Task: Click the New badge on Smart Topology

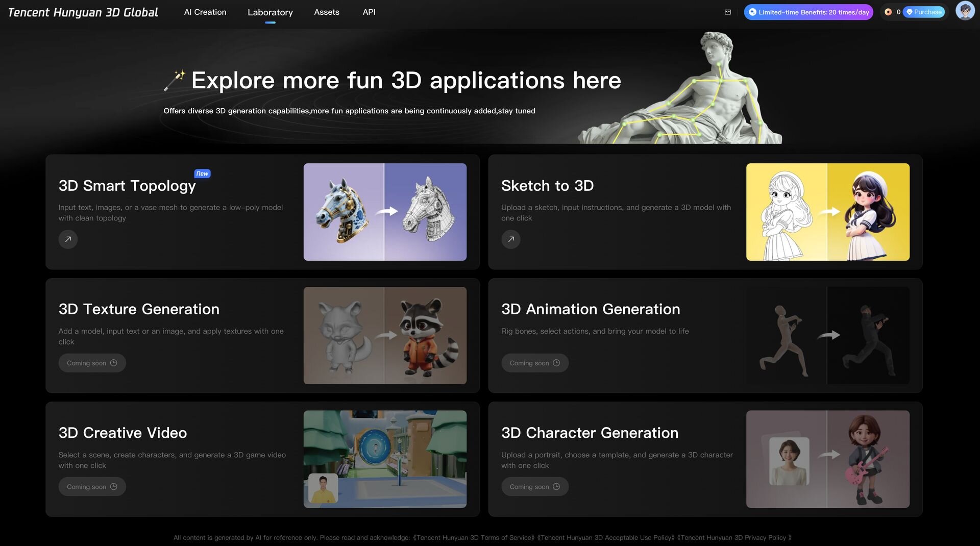Action: [x=202, y=173]
